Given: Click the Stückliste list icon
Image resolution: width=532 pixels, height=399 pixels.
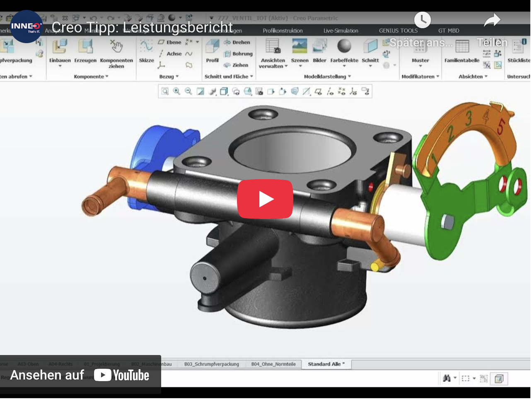Looking at the screenshot, I should (x=519, y=46).
